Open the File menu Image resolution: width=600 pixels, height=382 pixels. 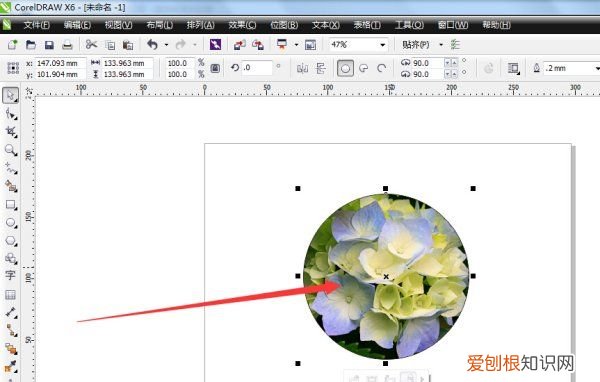pyautogui.click(x=36, y=25)
